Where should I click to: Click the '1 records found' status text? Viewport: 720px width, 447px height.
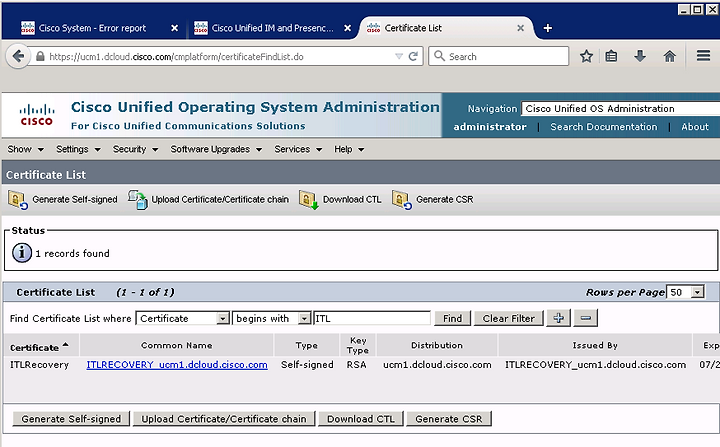coord(73,254)
